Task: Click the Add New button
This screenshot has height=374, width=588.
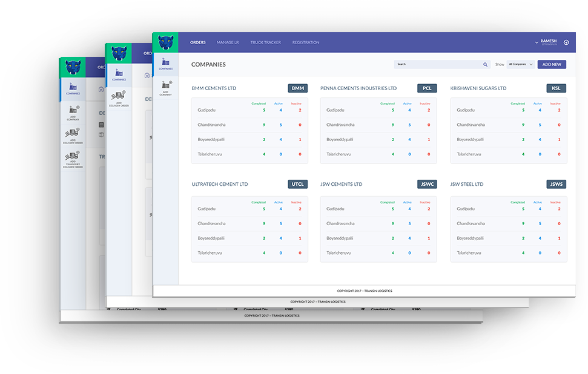Action: click(x=552, y=65)
